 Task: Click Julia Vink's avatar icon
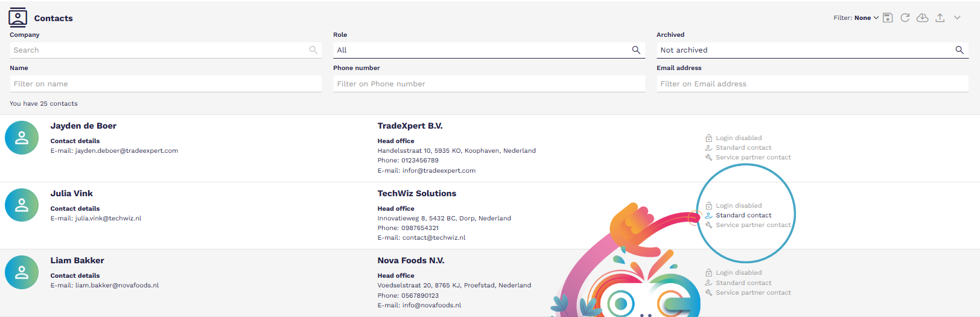tap(22, 205)
